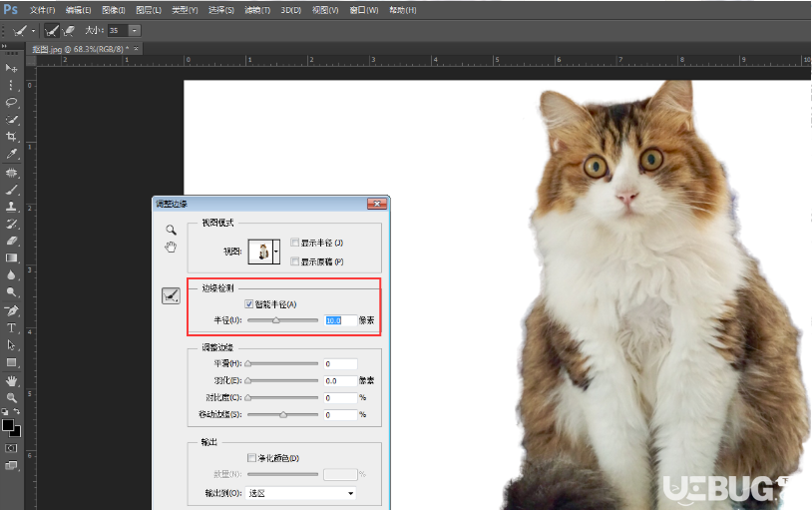
Task: Enable Decontaminate Colors (D) checkbox
Action: pyautogui.click(x=251, y=458)
